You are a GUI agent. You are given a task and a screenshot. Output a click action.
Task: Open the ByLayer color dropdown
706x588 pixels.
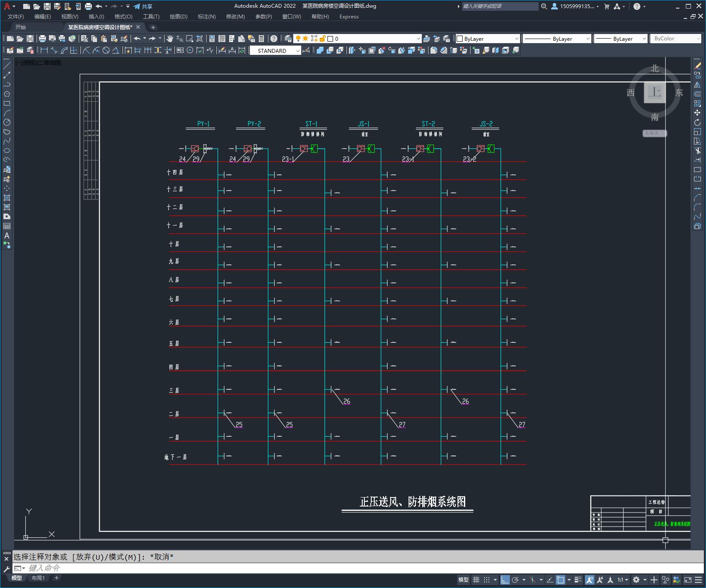click(488, 39)
